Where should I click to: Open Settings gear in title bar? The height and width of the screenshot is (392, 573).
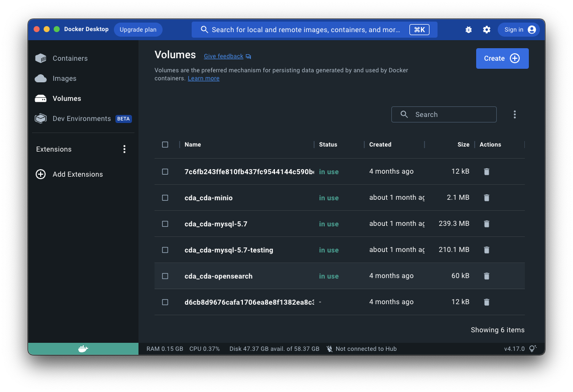point(487,30)
